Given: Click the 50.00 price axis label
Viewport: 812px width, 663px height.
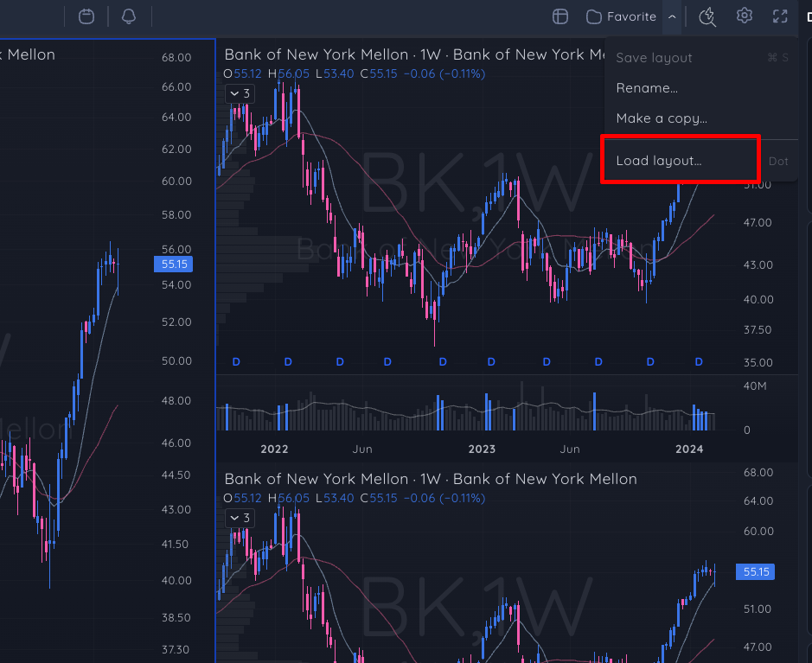Looking at the screenshot, I should [x=176, y=360].
